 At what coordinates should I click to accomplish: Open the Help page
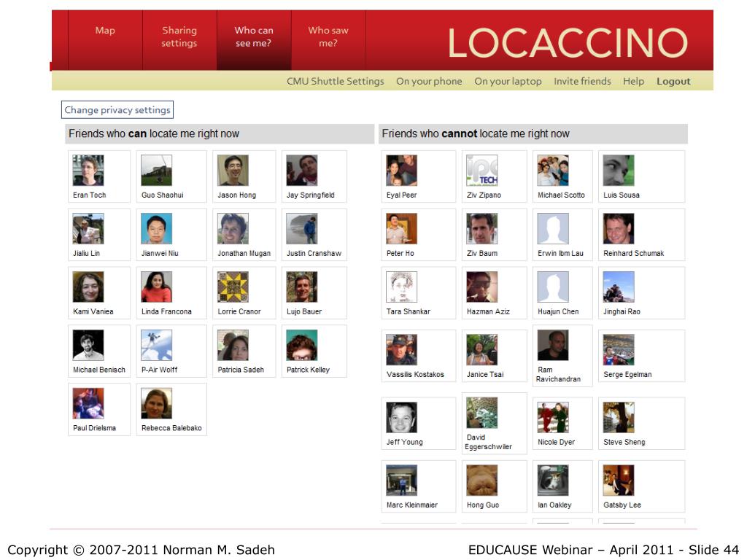(633, 82)
